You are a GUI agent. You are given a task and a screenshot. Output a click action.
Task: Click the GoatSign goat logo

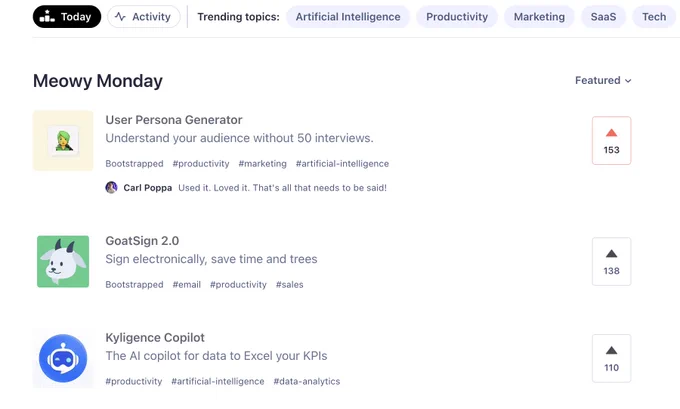pos(63,262)
